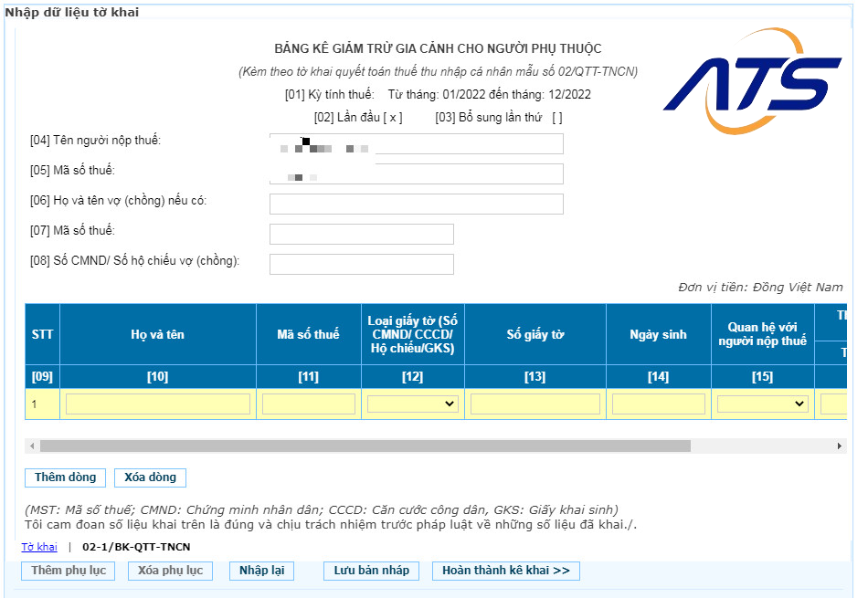868x598 pixels.
Task: Click the horizontal scrollbar right arrow
Action: pyautogui.click(x=840, y=446)
